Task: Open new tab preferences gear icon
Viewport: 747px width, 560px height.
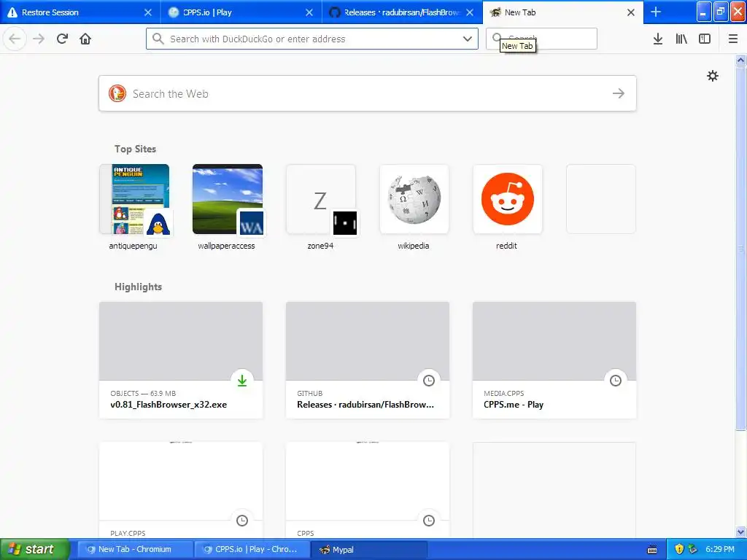Action: 712,76
